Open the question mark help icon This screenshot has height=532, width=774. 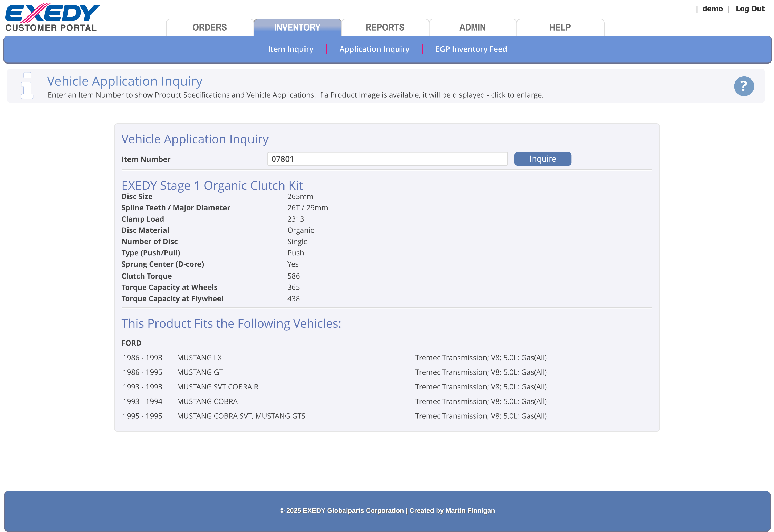point(743,86)
